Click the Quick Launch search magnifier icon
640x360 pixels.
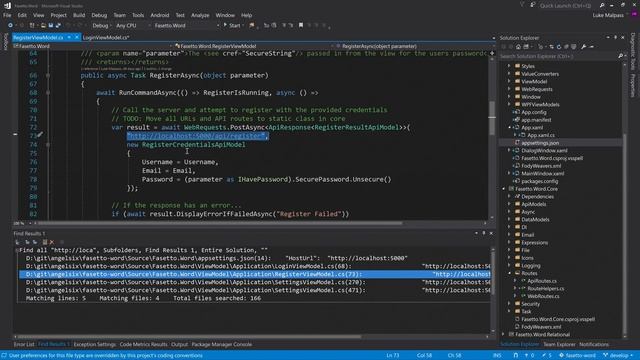pyautogui.click(x=602, y=5)
